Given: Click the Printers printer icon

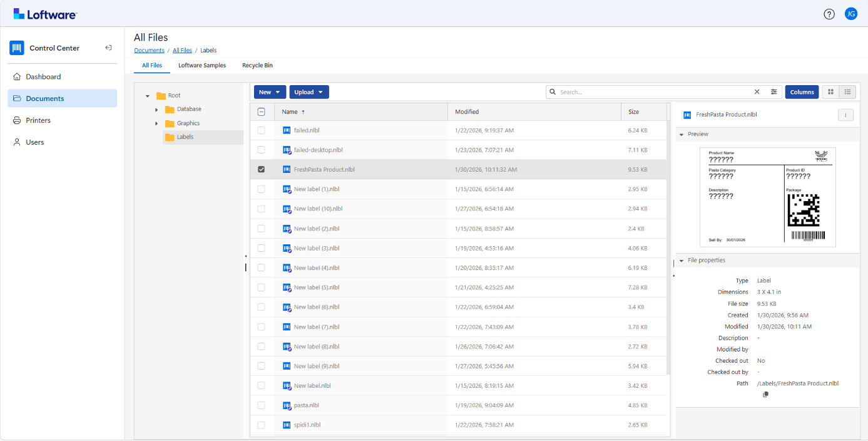Looking at the screenshot, I should coord(17,120).
